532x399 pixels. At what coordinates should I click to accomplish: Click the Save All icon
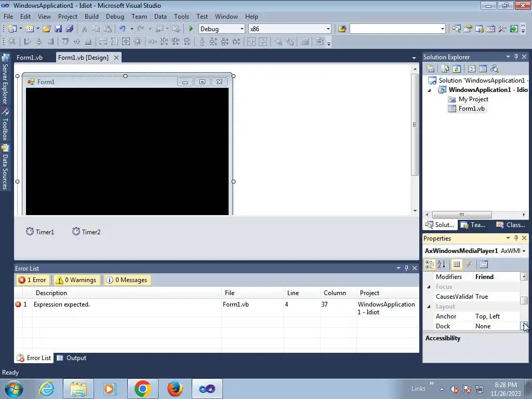click(x=70, y=29)
